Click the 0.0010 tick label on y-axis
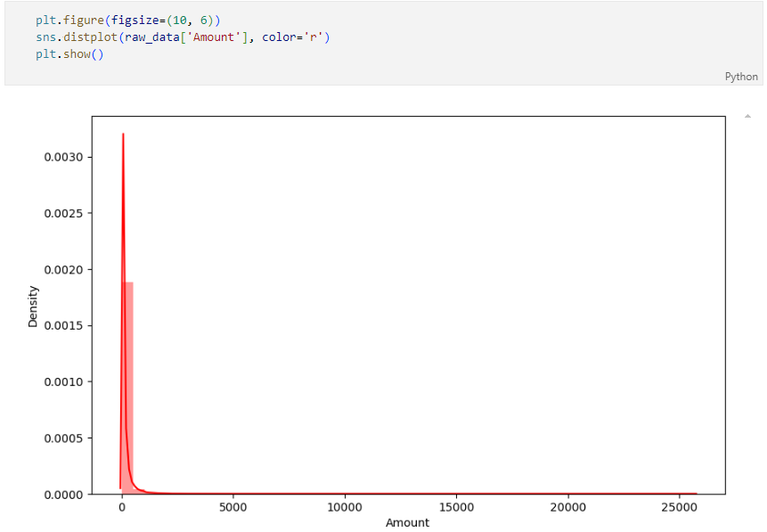Viewport: 767px width, 532px height. click(x=63, y=381)
